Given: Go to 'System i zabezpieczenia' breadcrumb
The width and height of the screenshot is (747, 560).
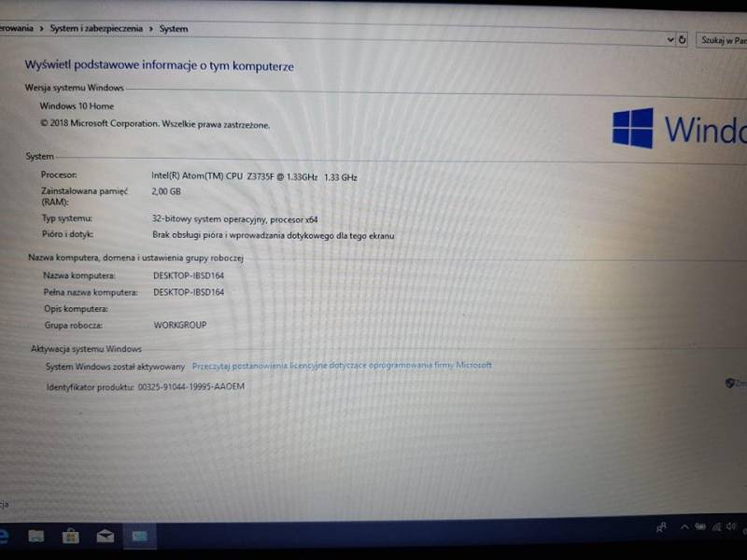Looking at the screenshot, I should click(x=96, y=29).
